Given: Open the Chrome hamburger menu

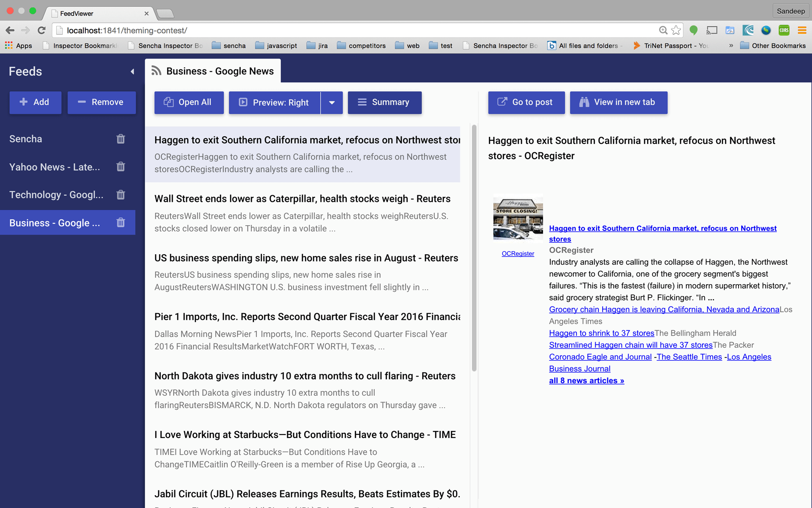Looking at the screenshot, I should [x=802, y=30].
